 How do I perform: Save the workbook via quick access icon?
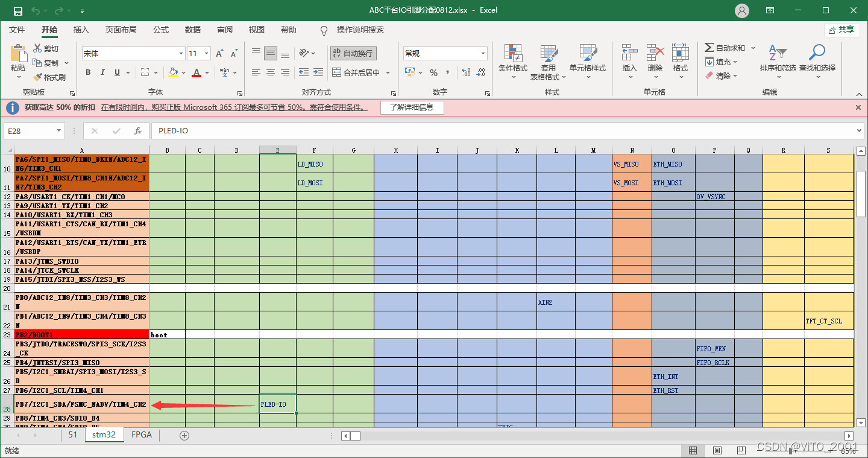point(17,11)
